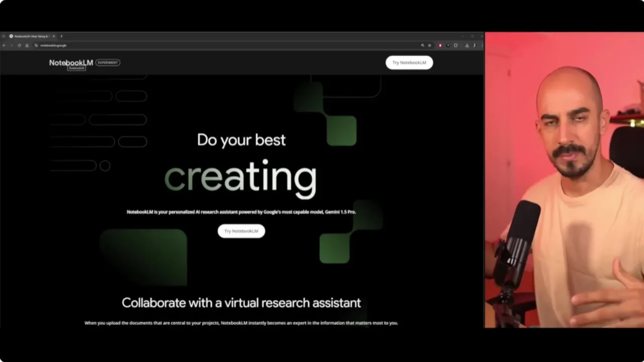Screen dimensions: 644x362
Task: Close the NotebookLM browser tab
Action: (54, 36)
